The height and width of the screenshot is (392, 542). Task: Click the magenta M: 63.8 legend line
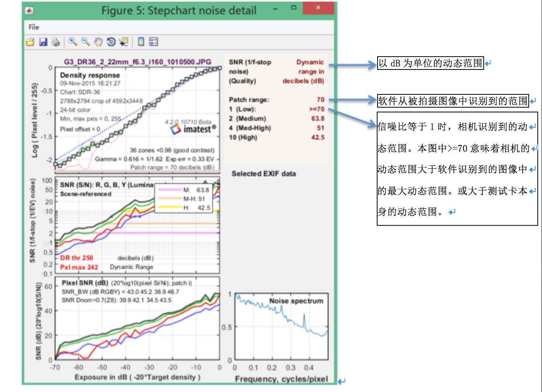click(170, 190)
